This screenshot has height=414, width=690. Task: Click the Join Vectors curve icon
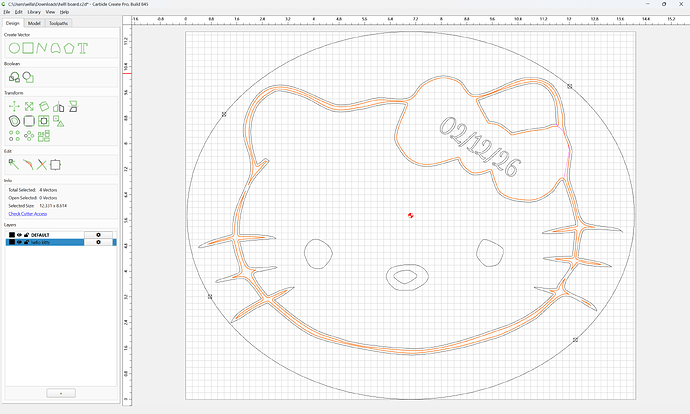point(28,165)
